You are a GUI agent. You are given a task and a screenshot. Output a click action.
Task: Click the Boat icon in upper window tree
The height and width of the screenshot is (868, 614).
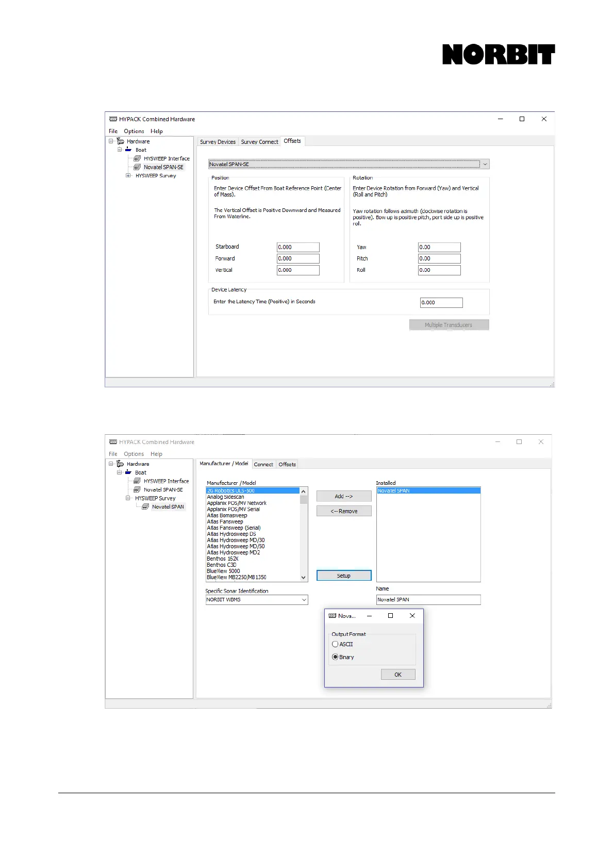coord(128,150)
